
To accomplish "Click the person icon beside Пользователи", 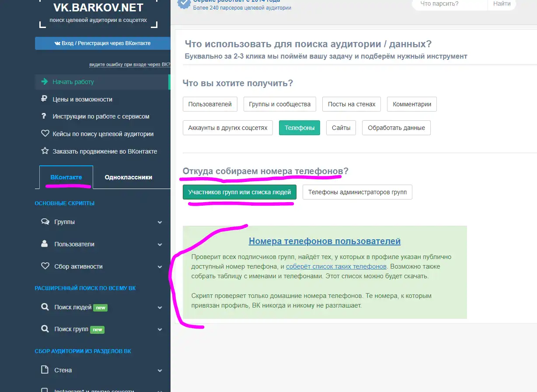I will [44, 244].
